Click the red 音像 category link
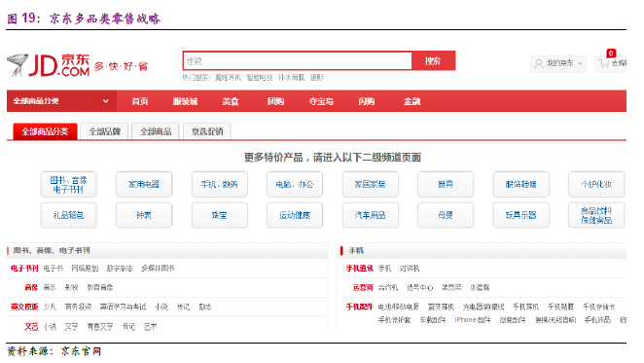The height and width of the screenshot is (363, 644). (31, 287)
